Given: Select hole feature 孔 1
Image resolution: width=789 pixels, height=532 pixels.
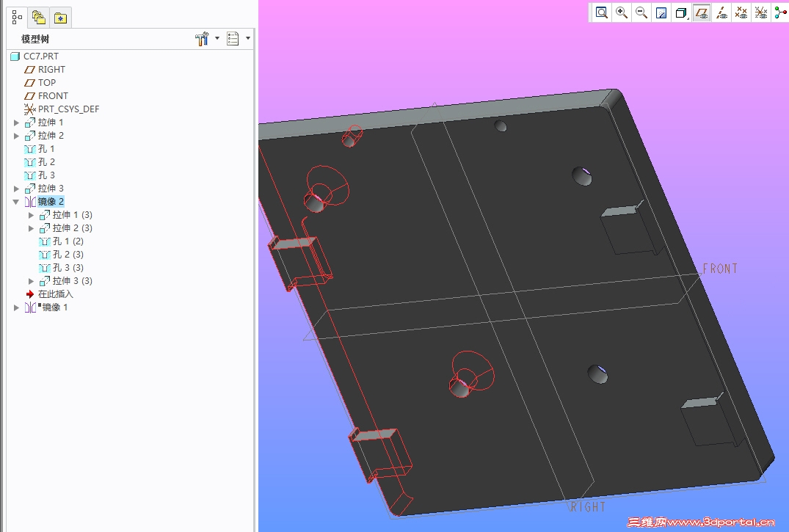Looking at the screenshot, I should tap(46, 149).
